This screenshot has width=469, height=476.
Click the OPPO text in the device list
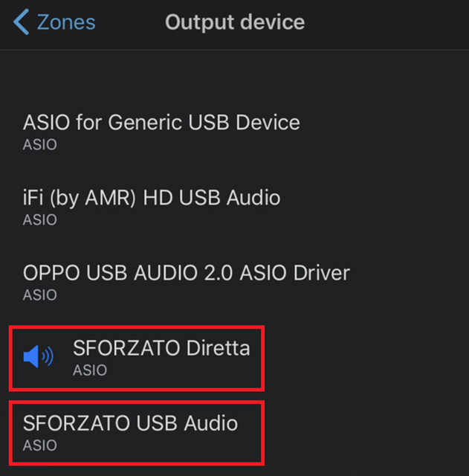pos(48,273)
